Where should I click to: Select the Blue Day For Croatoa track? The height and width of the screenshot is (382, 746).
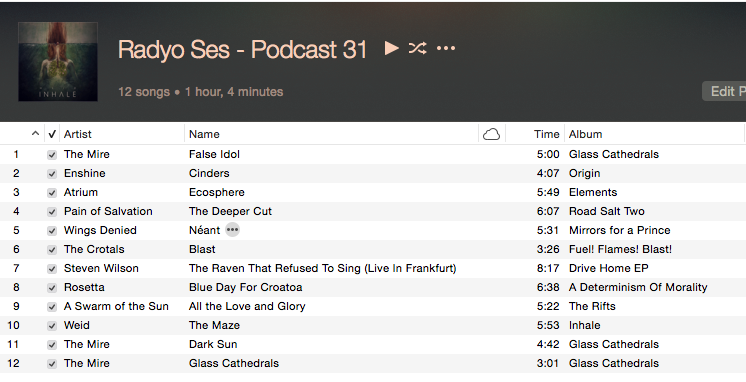point(373,287)
